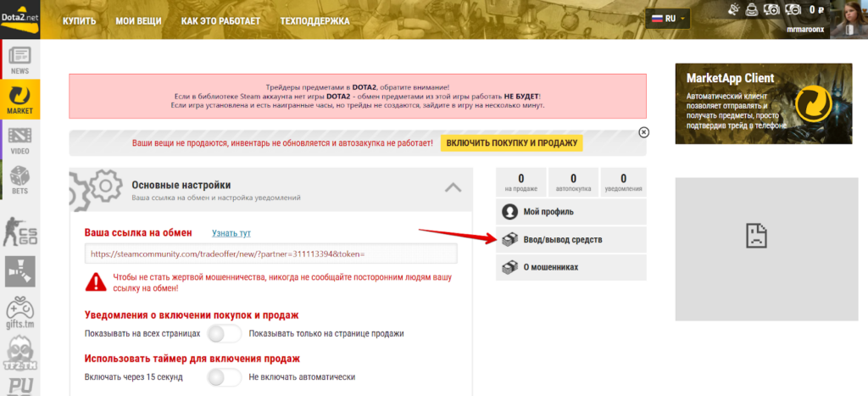Screen dimensions: 868x396
Task: Click the автопокупка counter
Action: (x=573, y=182)
